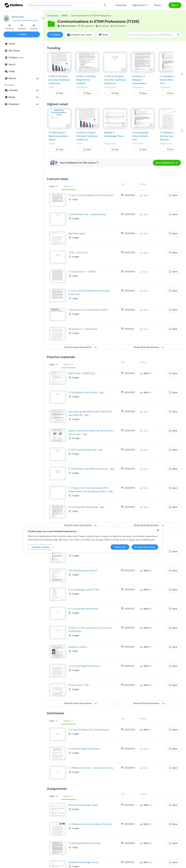Expand the Recent section
The height and width of the screenshot is (868, 186).
pyautogui.click(x=37, y=79)
